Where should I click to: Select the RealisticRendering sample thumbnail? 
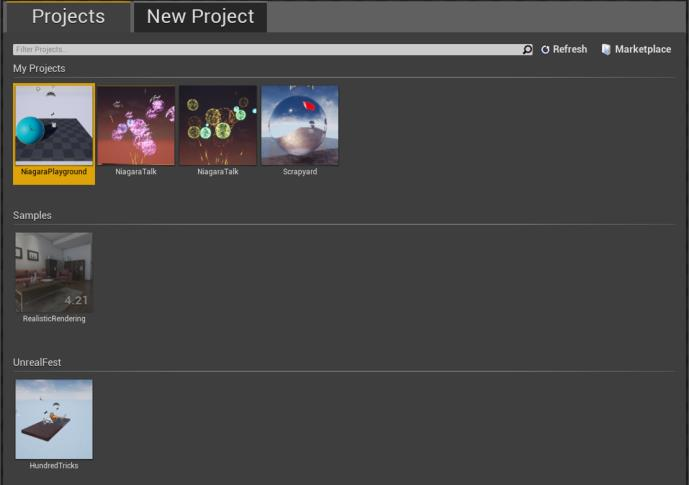(54, 272)
